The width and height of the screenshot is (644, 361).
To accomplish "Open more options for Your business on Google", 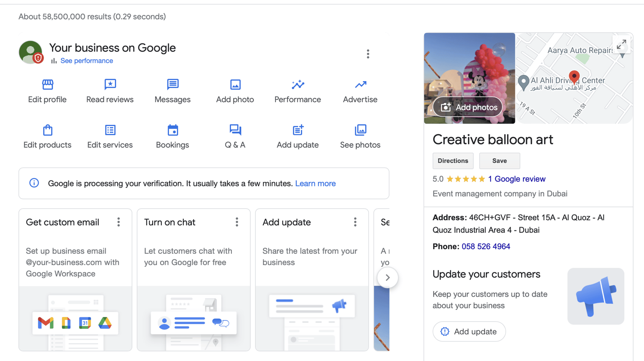I will [x=368, y=54].
